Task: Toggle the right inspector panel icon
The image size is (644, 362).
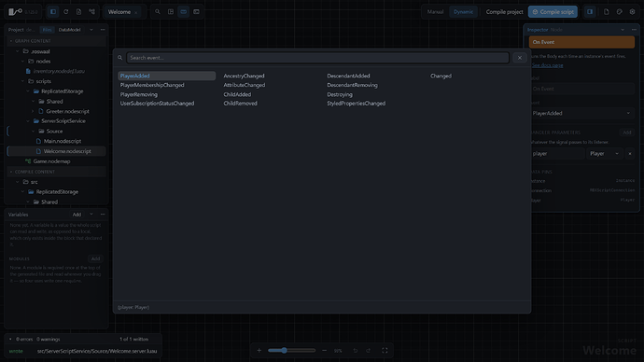Action: 590,12
